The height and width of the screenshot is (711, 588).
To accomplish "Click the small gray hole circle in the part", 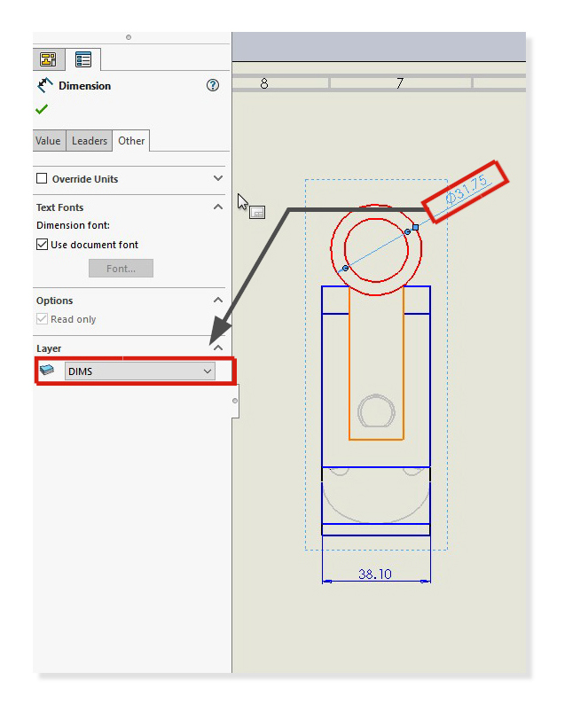I will 376,412.
